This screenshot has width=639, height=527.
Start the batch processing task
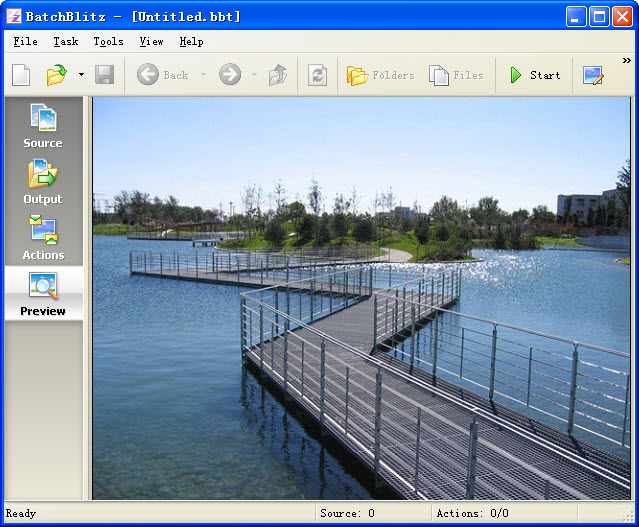(x=535, y=75)
